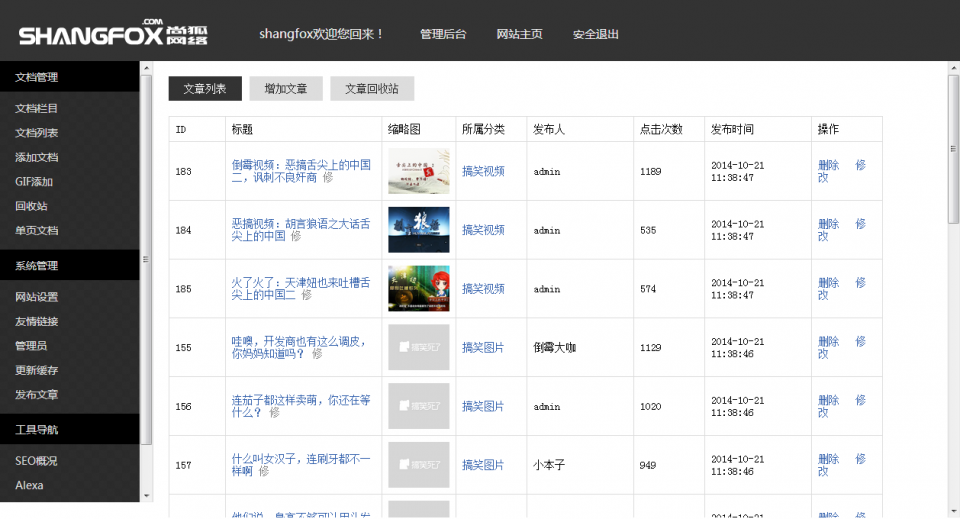Click the grey placeholder thumbnail of article 156
Viewport: 960px width, 519px height.
coord(419,406)
